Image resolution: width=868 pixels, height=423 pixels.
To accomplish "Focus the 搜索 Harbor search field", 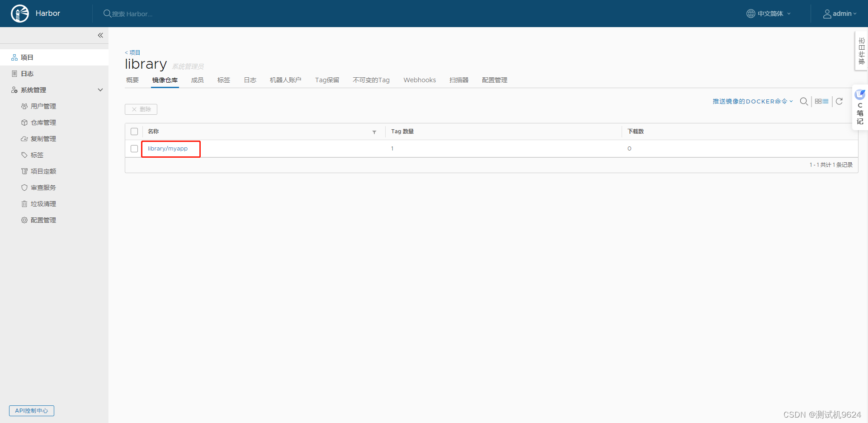I will [132, 14].
